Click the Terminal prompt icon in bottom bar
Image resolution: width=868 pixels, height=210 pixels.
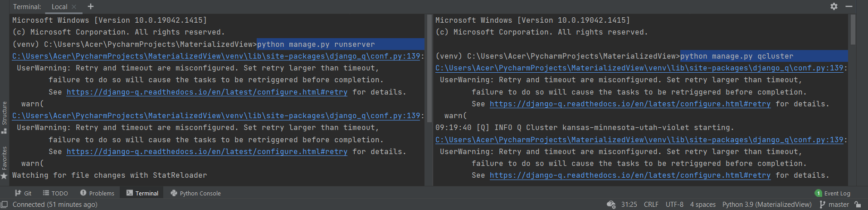coord(130,193)
